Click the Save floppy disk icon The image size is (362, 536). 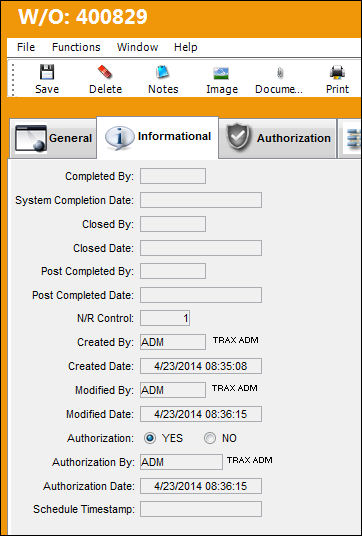(x=47, y=72)
